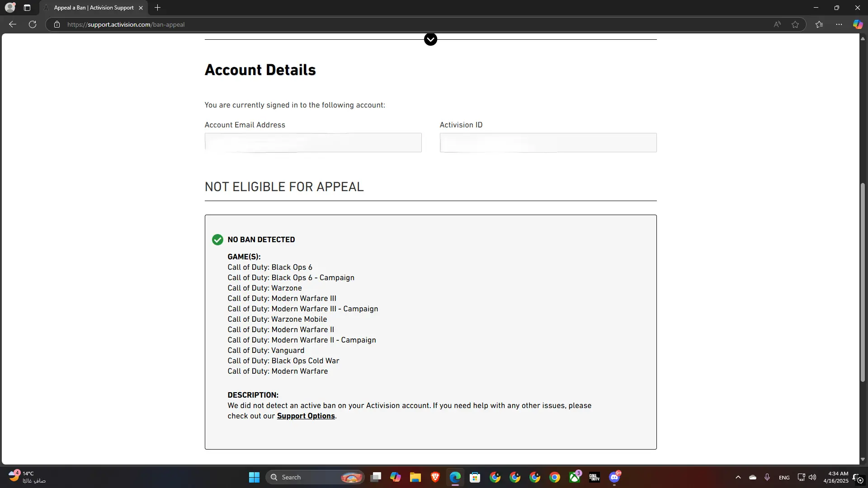Open the Copilot sidebar icon
Screen dimensions: 868x488
858,24
